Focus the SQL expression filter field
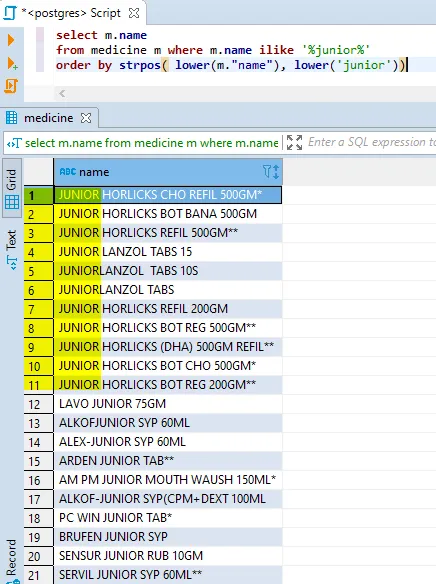 pos(371,142)
